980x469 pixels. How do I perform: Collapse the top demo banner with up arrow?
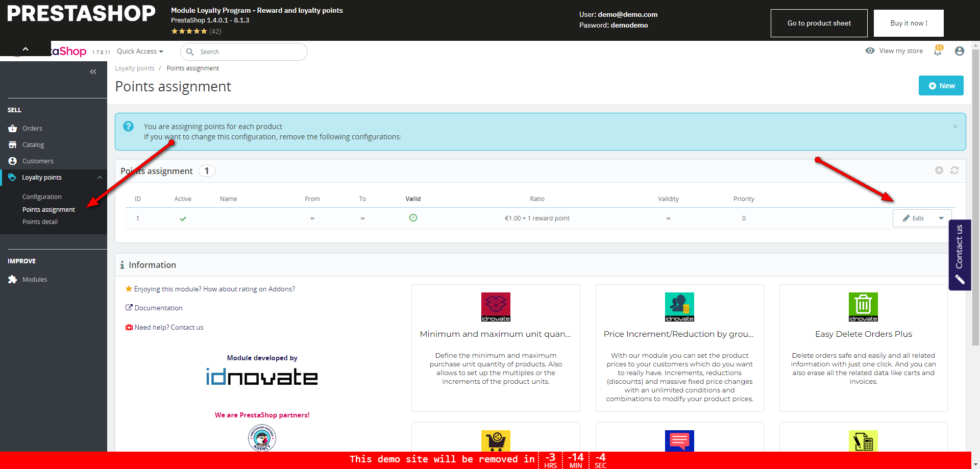tap(26, 49)
